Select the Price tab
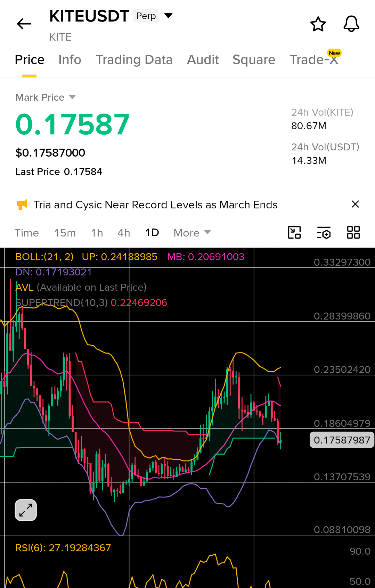Screen dimensions: 375x588 (x=30, y=60)
